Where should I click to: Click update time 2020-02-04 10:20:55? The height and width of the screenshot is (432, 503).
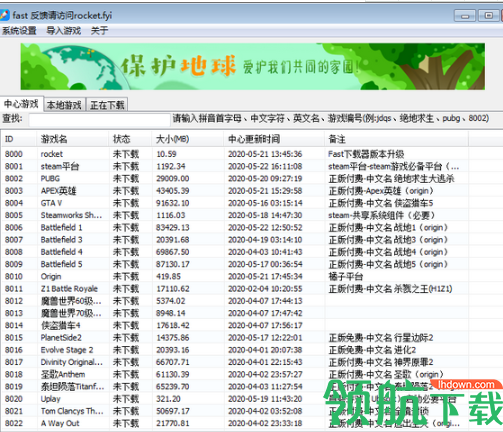click(265, 289)
